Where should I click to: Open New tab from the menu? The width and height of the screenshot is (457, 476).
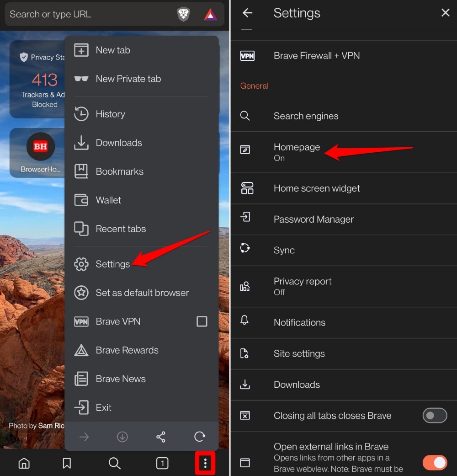(142, 50)
